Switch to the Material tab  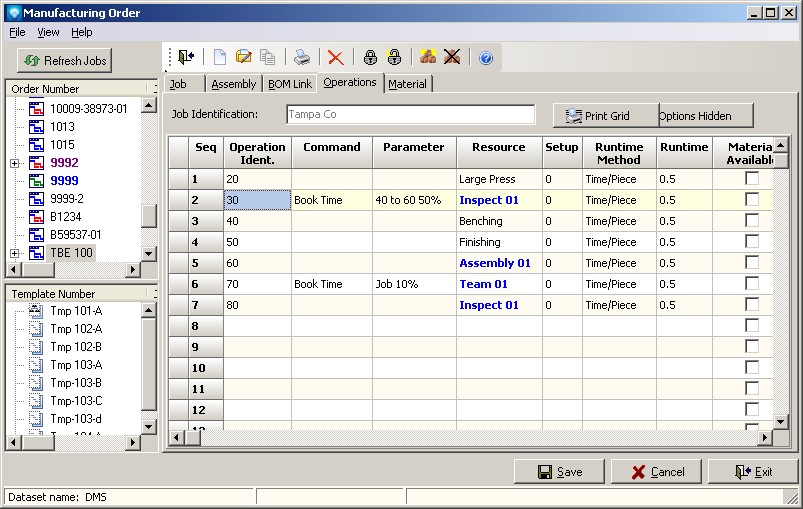point(407,84)
